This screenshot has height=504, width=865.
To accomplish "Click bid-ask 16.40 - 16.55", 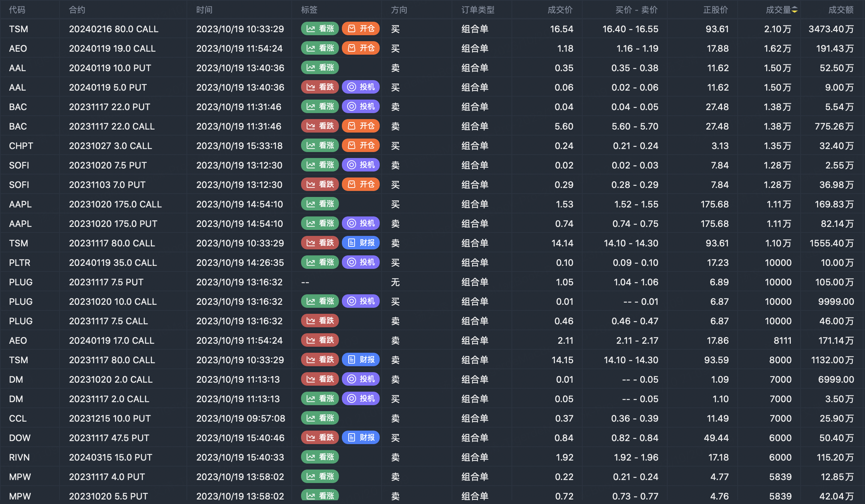I will click(630, 29).
